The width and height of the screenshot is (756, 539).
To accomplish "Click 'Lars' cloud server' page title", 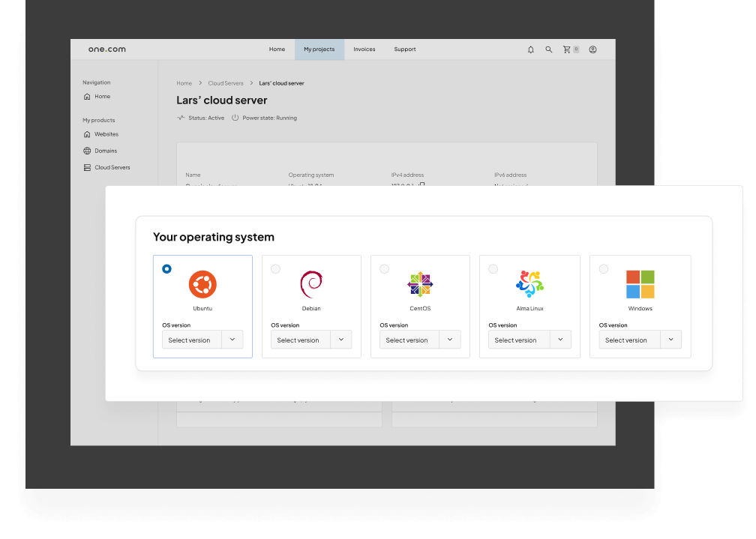I will [222, 100].
